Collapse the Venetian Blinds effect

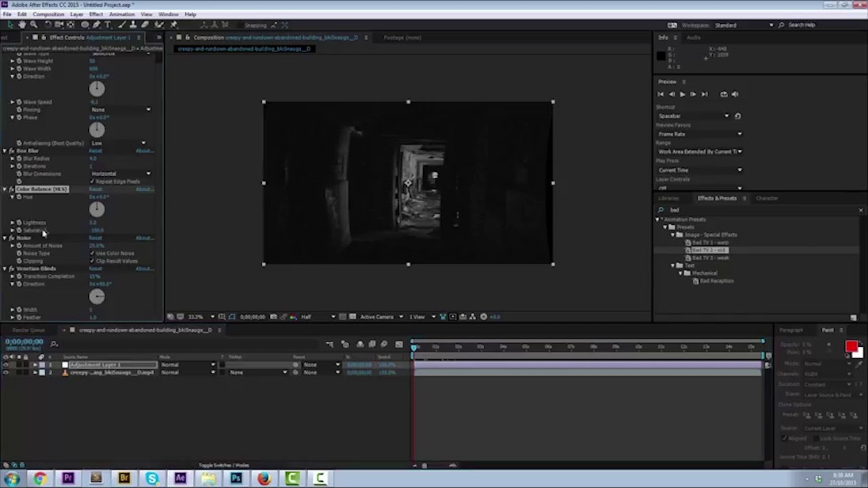[x=5, y=269]
